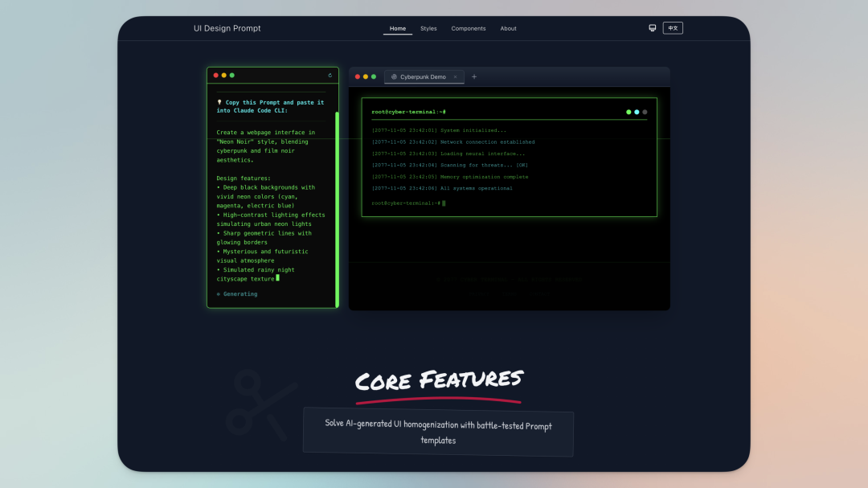
Task: Click the monitor theme icon in header
Action: click(x=653, y=28)
